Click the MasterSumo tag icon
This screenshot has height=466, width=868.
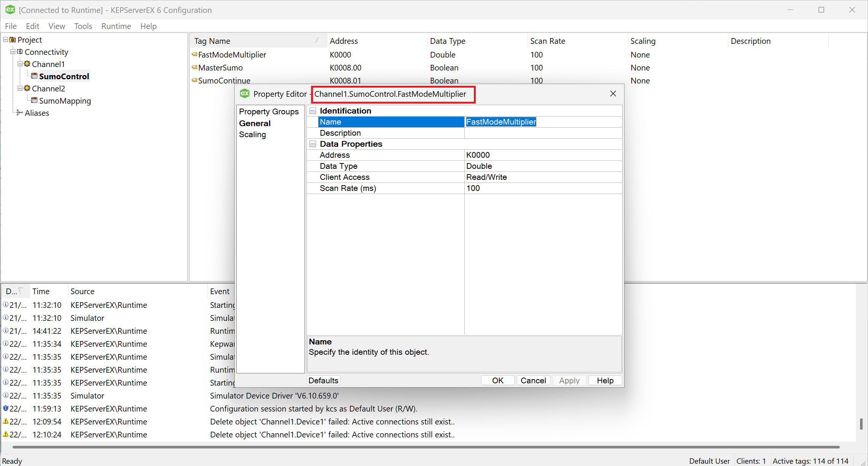click(194, 67)
